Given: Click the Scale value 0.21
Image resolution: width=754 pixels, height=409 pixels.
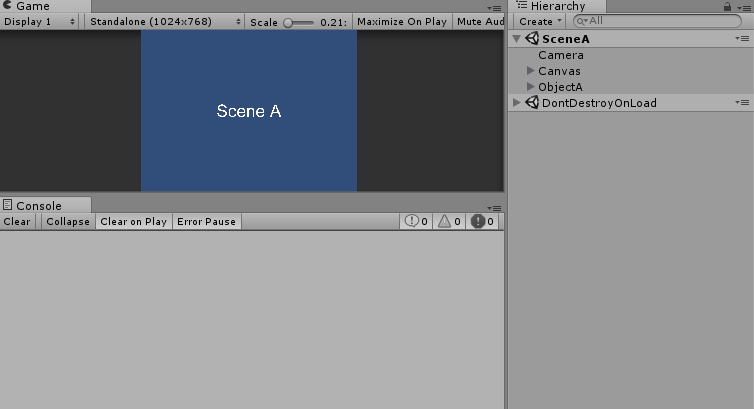Looking at the screenshot, I should tap(333, 22).
